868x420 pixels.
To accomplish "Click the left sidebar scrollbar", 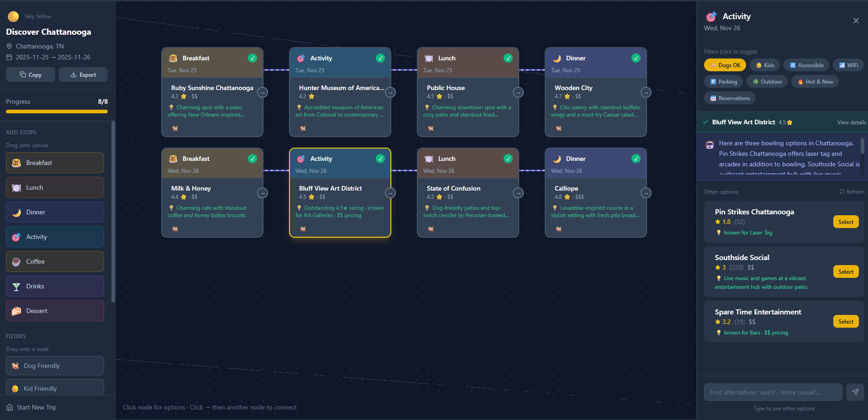I will click(x=113, y=212).
